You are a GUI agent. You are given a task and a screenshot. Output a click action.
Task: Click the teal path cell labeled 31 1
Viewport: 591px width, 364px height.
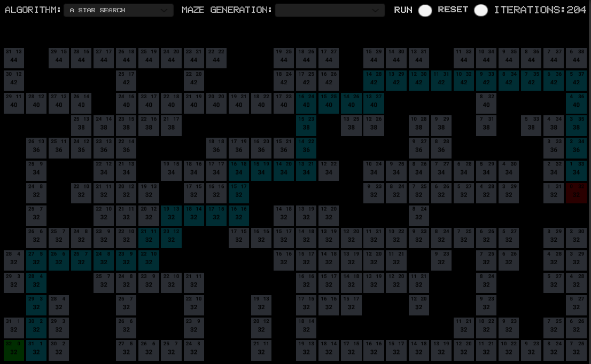[36, 350]
